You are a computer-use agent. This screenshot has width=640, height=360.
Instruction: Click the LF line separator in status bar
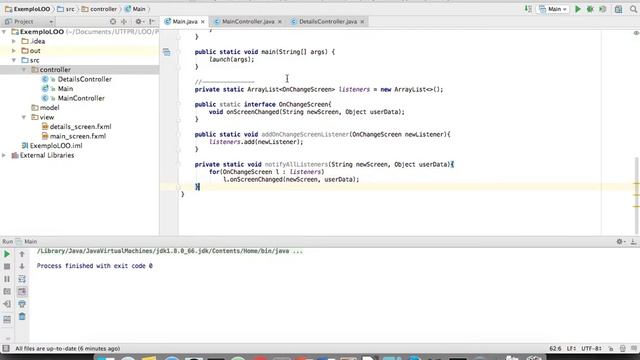(571, 349)
